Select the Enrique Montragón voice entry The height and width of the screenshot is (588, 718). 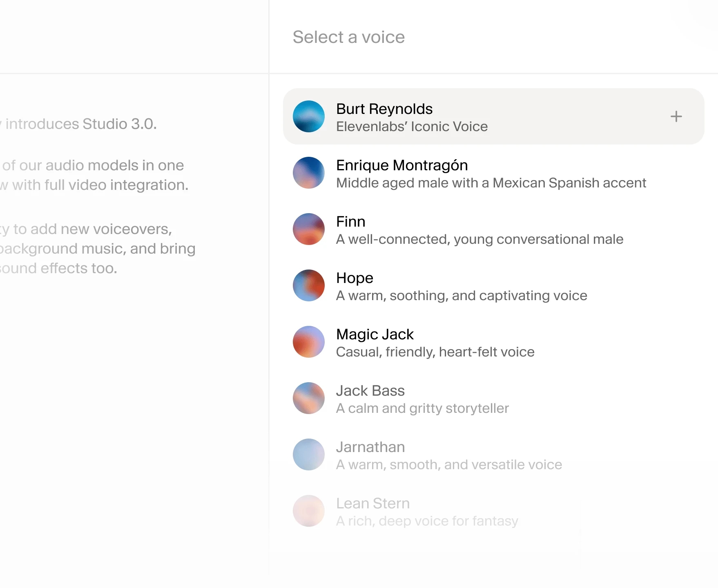pos(449,173)
